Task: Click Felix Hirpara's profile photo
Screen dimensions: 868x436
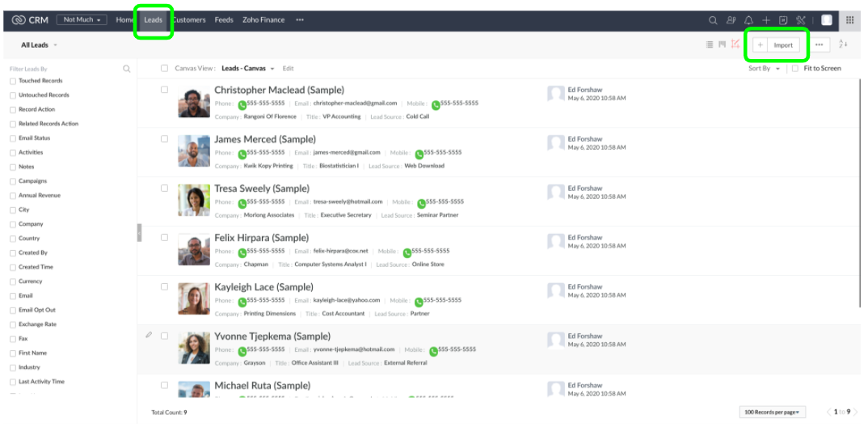Action: 194,249
